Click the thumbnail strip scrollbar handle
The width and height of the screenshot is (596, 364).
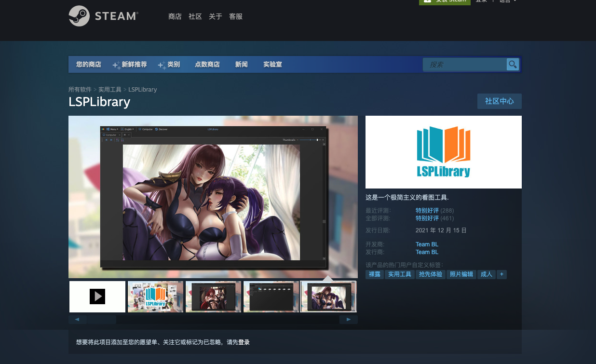pos(102,319)
